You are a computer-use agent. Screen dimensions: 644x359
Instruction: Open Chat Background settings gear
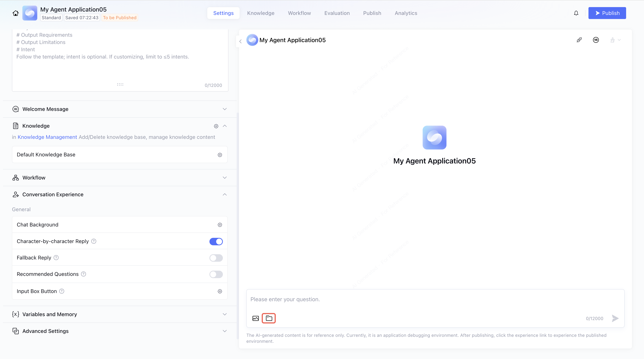(220, 225)
